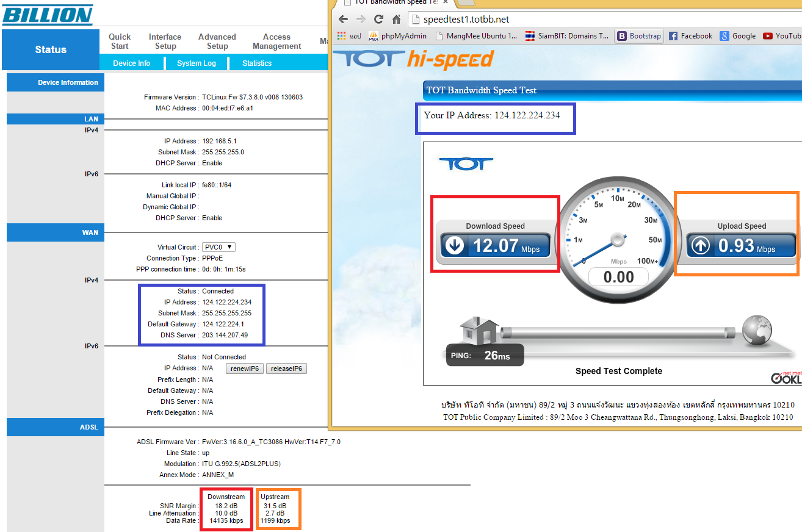Click the Annex Mode ANNEX_M value
802x532 pixels.
point(219,475)
